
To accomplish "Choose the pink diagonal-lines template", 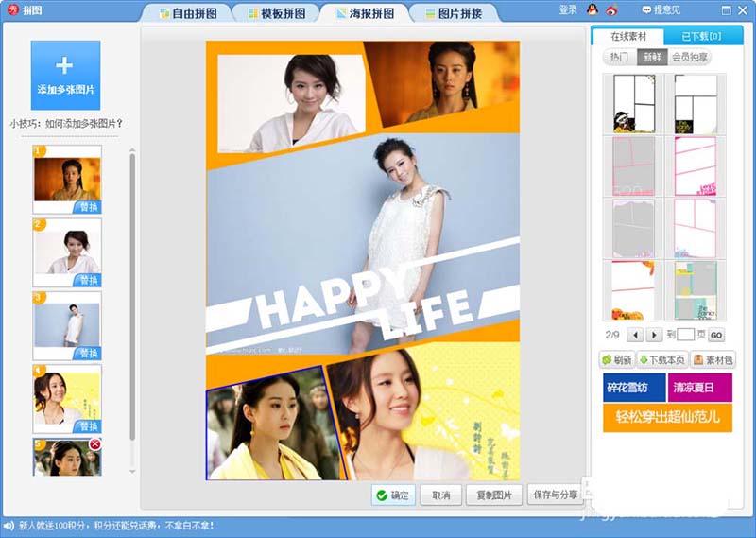I will 696,166.
